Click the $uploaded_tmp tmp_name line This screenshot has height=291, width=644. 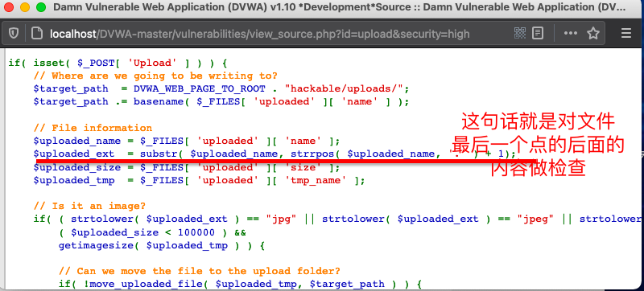[x=199, y=180]
